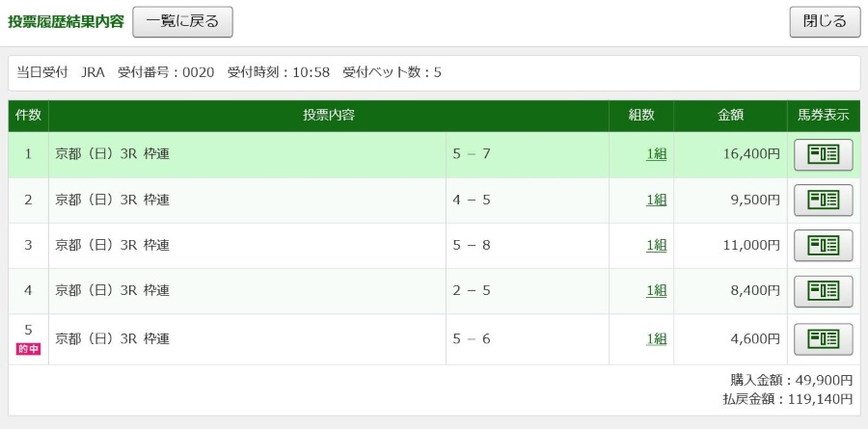Open 1組 link in row 1
Screen dimensions: 868x429
click(656, 154)
